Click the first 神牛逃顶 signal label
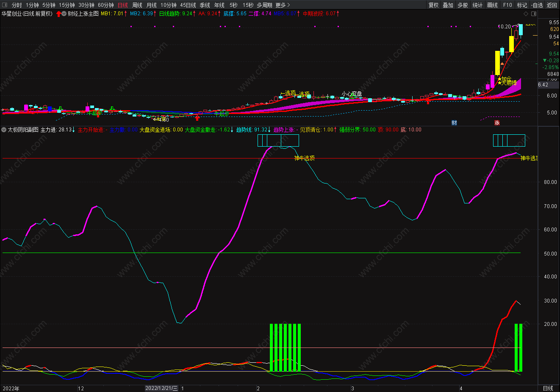Image resolution: width=560 pixels, height=392 pixels. coord(305,158)
